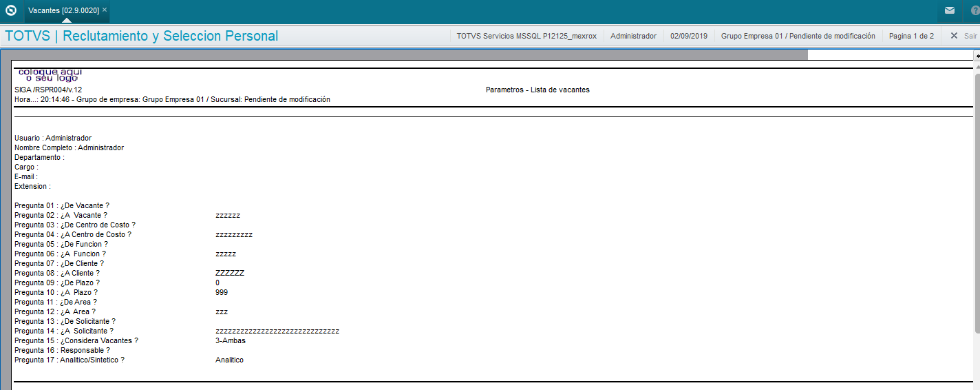This screenshot has width=980, height=390.
Task: Select Pregunta 15 : ¿Considera Vacantes ? label
Action: coord(76,341)
